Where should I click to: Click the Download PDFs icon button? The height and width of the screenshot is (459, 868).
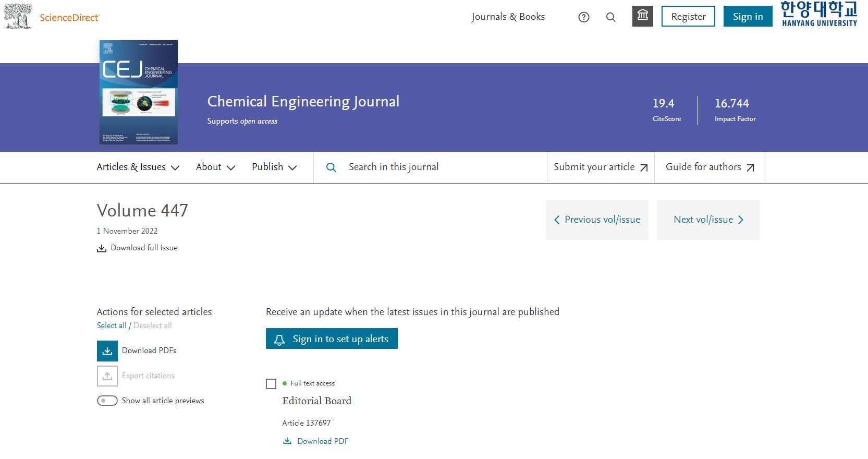(x=107, y=351)
